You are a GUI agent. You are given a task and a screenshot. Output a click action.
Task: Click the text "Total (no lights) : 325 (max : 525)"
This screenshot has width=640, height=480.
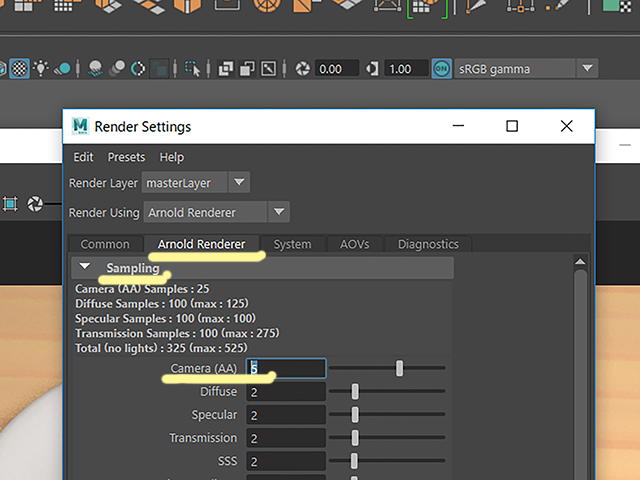click(x=161, y=348)
